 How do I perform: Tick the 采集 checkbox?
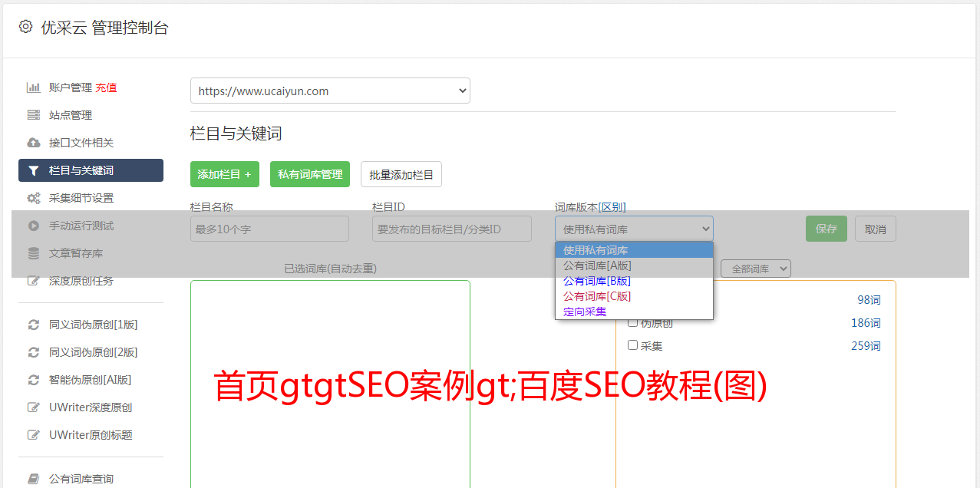click(633, 345)
